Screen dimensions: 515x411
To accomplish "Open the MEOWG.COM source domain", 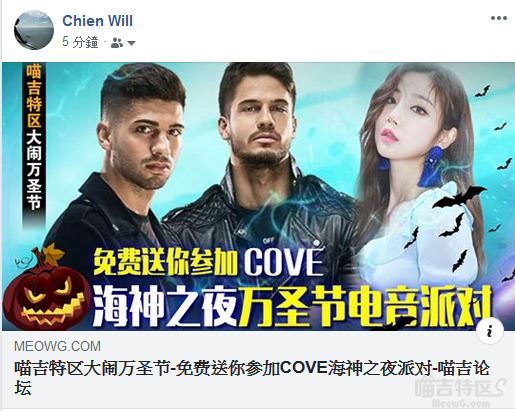I will tap(57, 346).
